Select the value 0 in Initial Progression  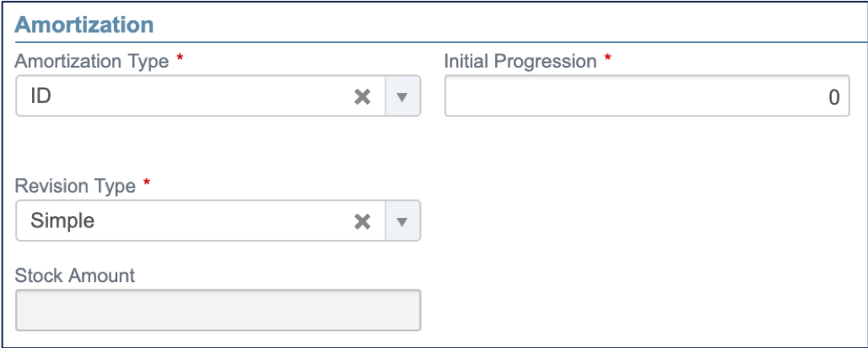pos(833,98)
